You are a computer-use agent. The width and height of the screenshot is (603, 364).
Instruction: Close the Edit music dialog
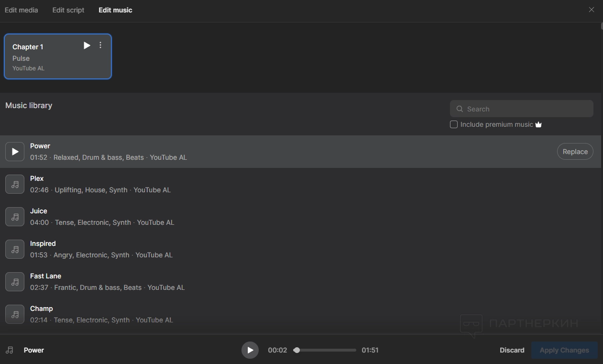592,10
